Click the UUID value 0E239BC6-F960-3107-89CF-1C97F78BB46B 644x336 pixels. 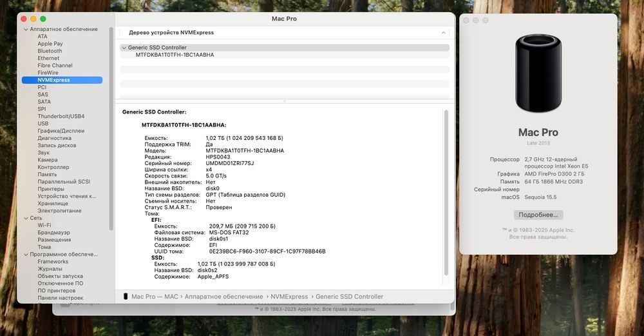click(267, 252)
